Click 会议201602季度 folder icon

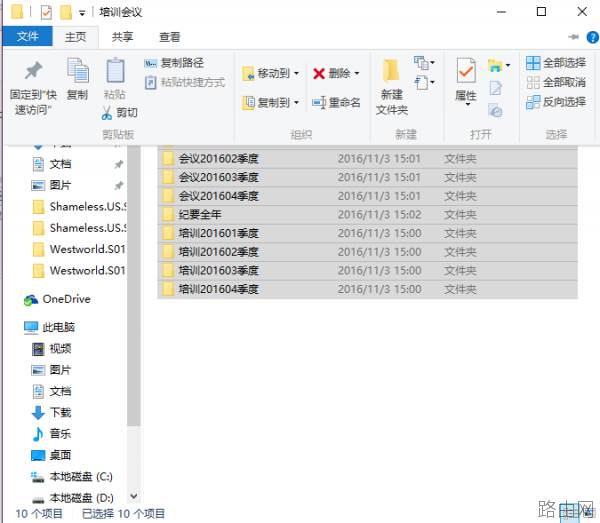(168, 158)
